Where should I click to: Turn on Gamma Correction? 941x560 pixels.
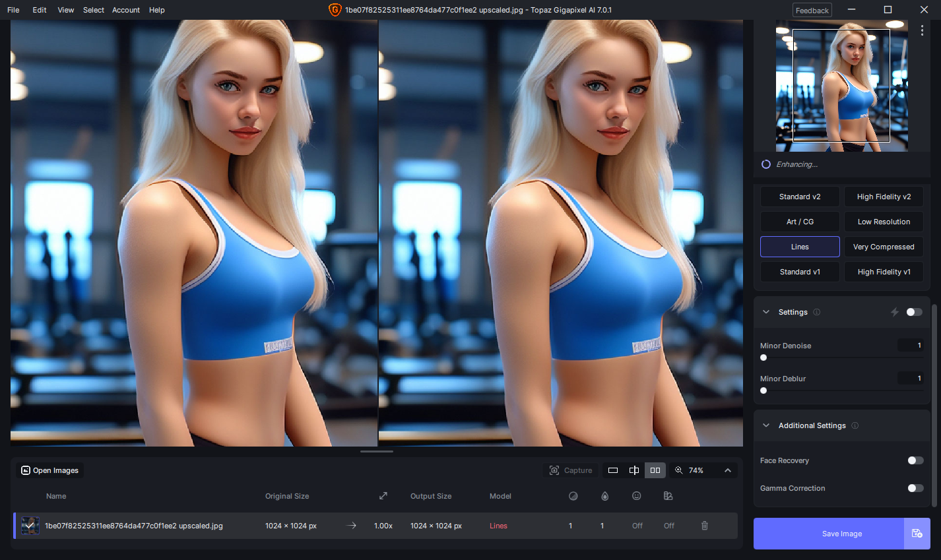pyautogui.click(x=915, y=488)
